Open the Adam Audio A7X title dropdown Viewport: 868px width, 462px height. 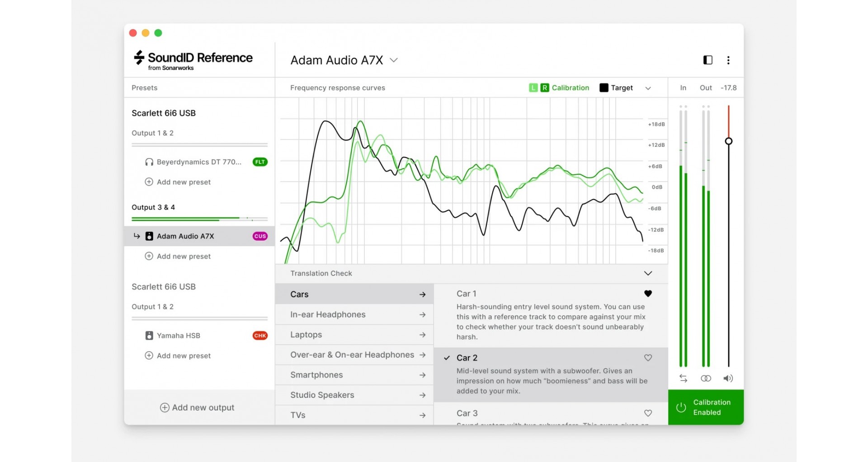[x=394, y=60]
